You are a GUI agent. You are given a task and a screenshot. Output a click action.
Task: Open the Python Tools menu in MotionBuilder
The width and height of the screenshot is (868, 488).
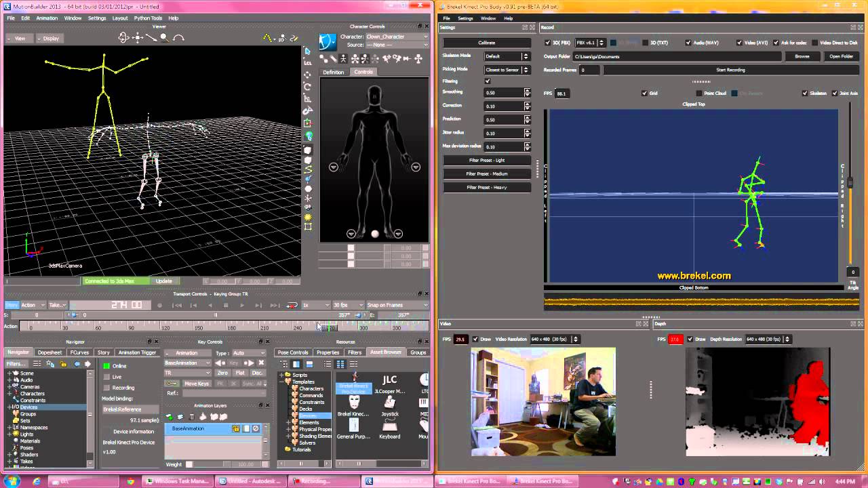[148, 18]
